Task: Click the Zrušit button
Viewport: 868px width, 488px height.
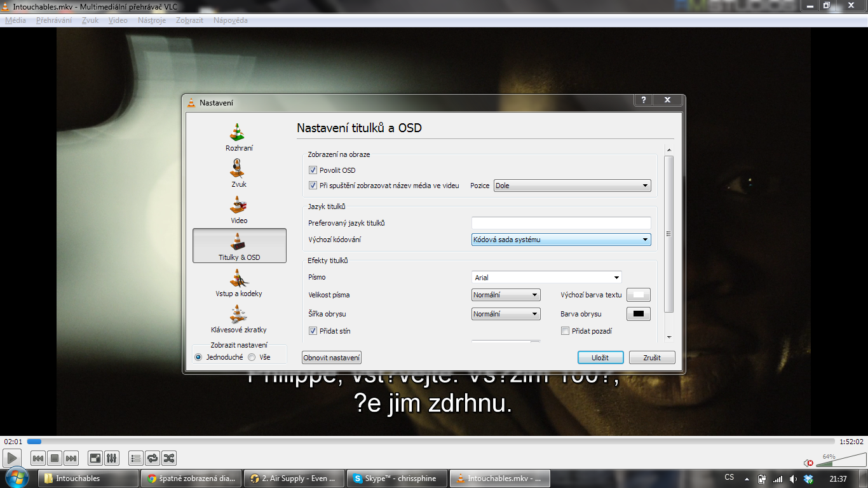Action: 652,358
